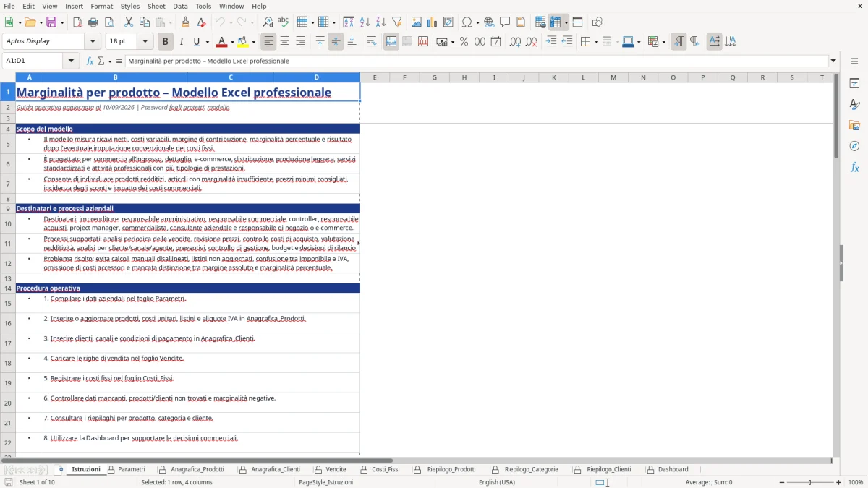
Task: Click the zoom slider in the status bar
Action: tap(809, 482)
